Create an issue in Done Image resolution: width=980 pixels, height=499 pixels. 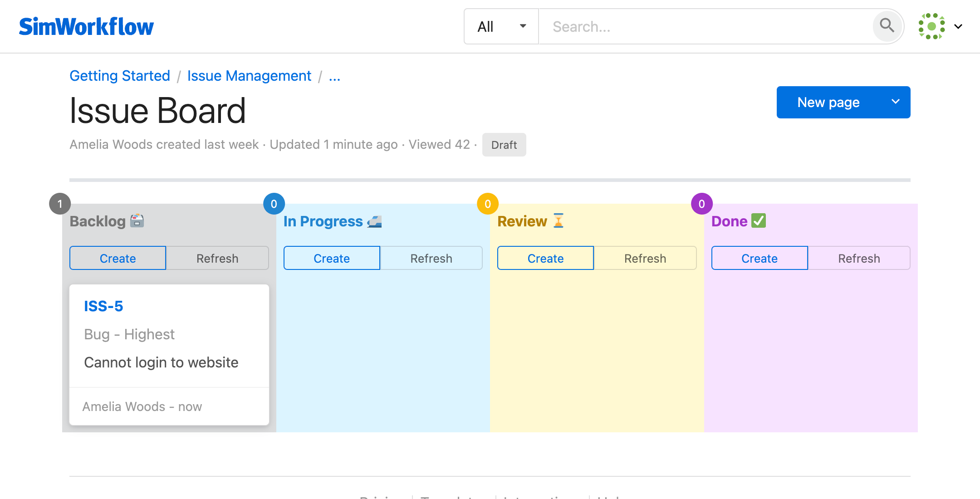pos(759,258)
